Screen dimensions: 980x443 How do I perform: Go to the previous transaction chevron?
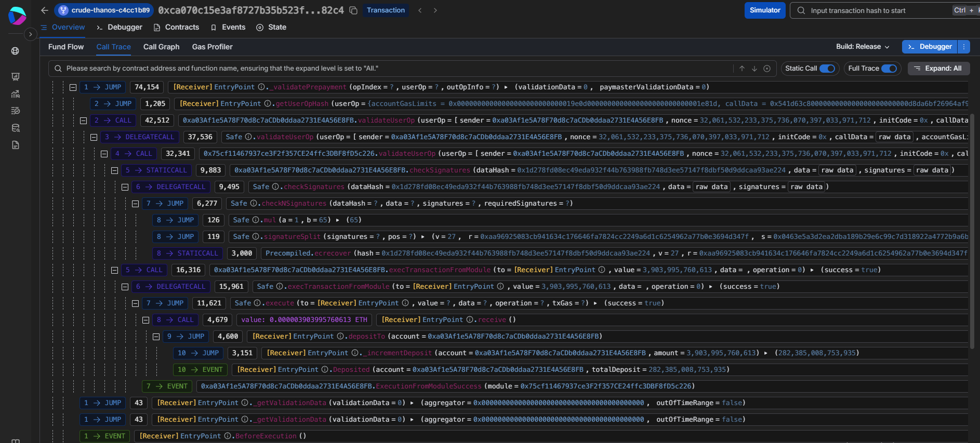click(420, 10)
